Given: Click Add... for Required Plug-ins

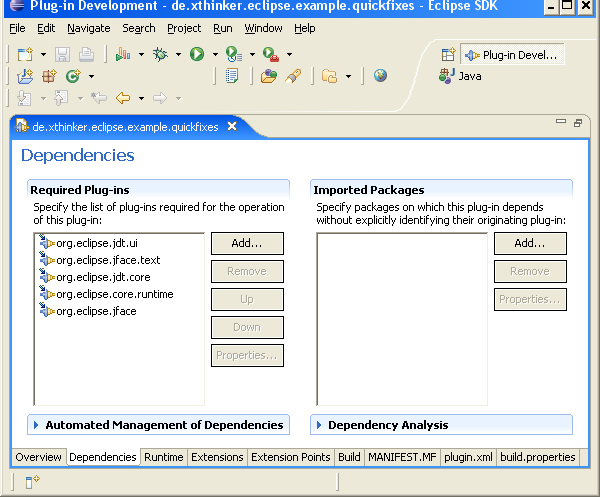Looking at the screenshot, I should [x=247, y=243].
